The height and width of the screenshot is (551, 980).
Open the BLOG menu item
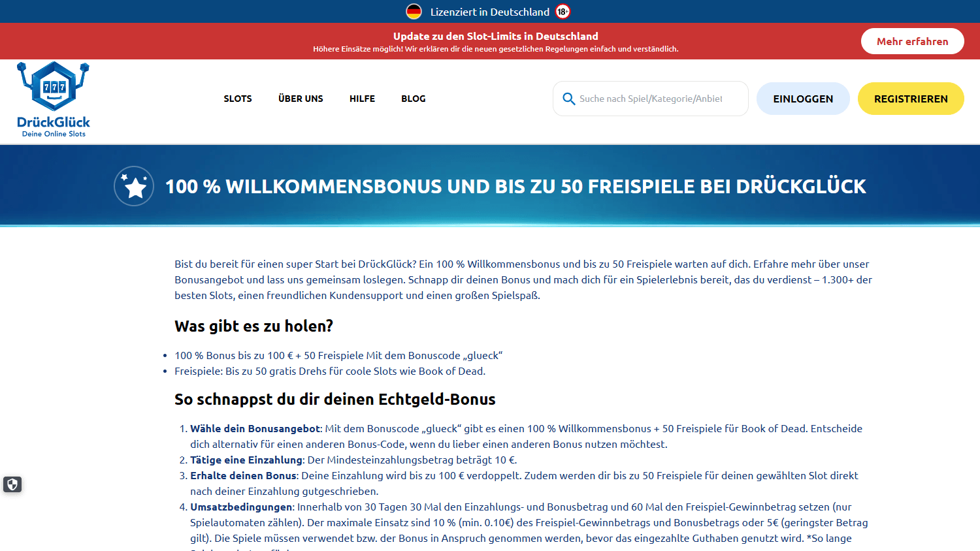pos(414,99)
